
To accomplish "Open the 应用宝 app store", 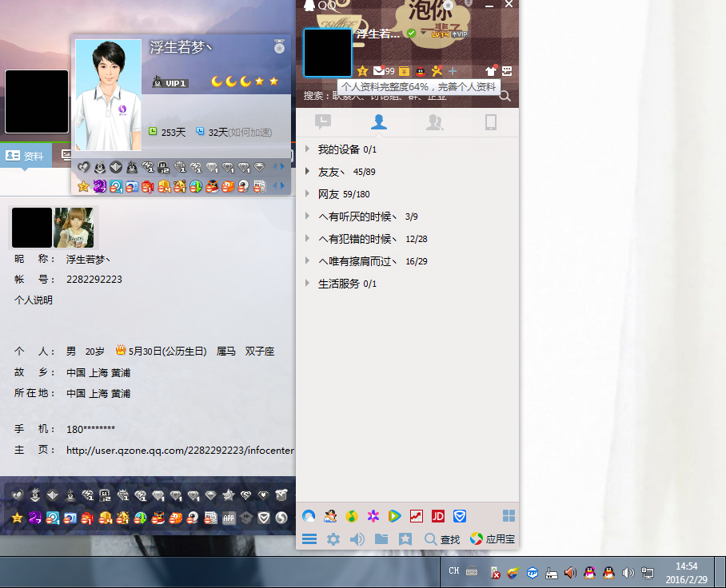I will point(493,539).
